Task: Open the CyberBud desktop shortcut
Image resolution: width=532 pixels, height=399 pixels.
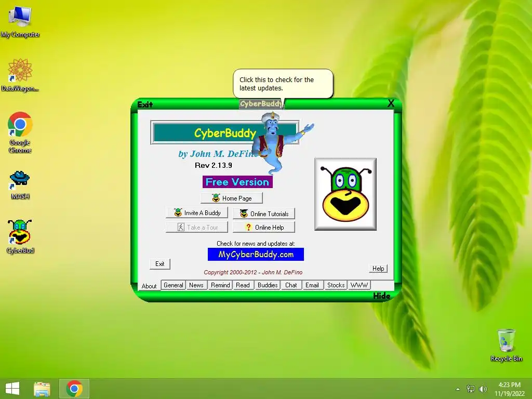Action: click(x=20, y=236)
